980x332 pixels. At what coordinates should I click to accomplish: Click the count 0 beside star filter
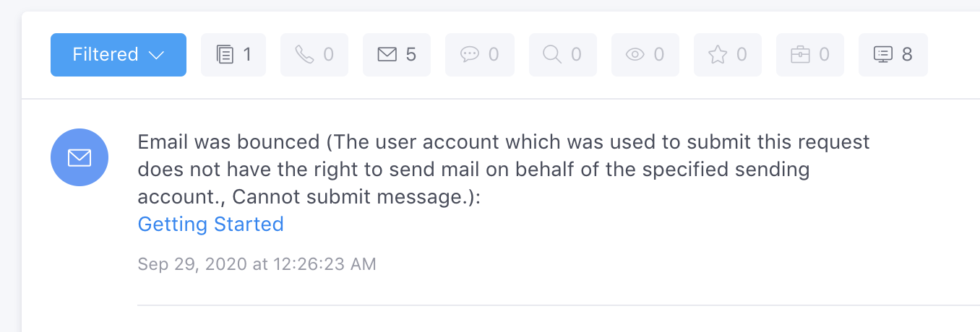tap(741, 55)
